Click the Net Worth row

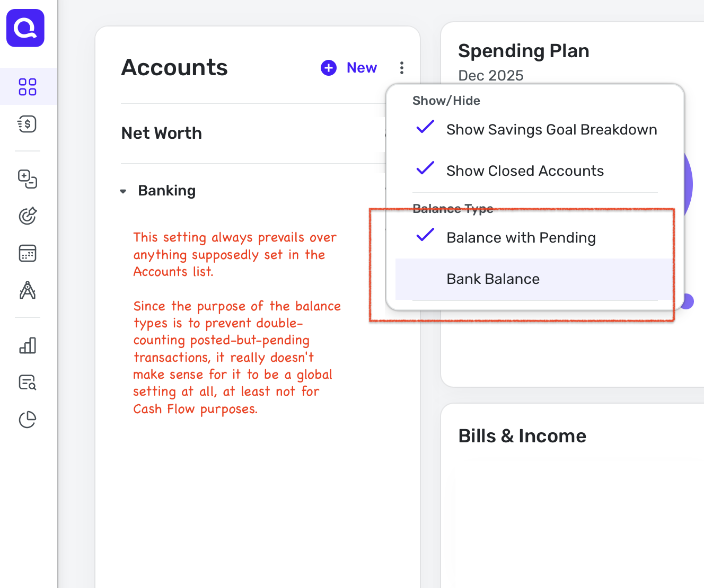pyautogui.click(x=162, y=133)
